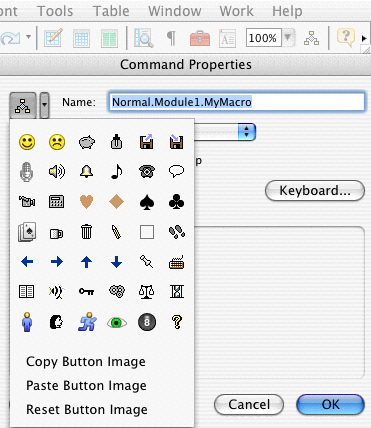Pick the green eye button image
The width and height of the screenshot is (371, 428).
117,323
